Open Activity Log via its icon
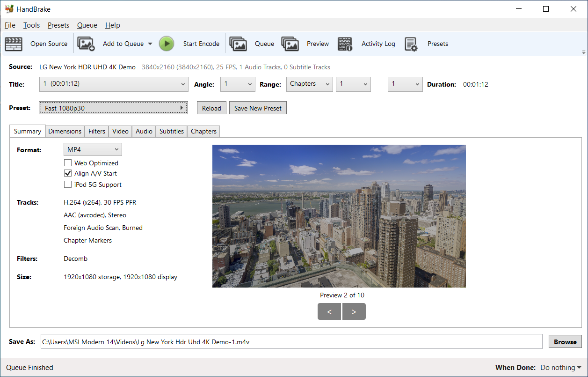588x377 pixels. click(345, 44)
